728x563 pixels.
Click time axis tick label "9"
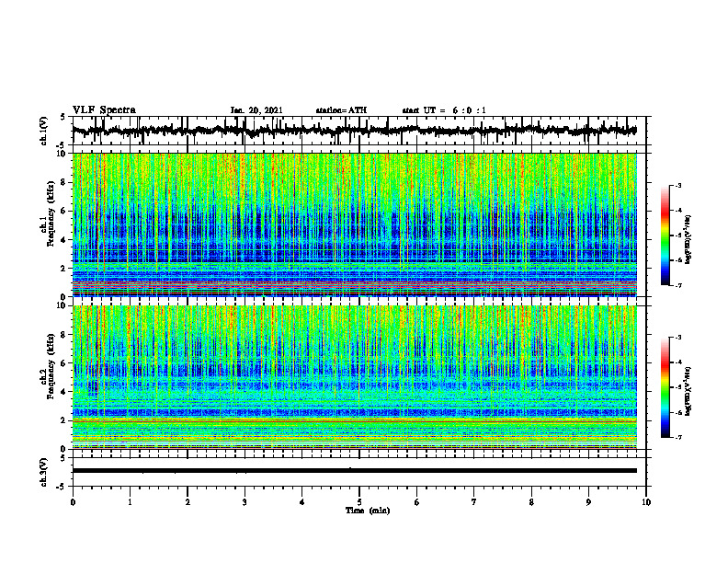[588, 502]
